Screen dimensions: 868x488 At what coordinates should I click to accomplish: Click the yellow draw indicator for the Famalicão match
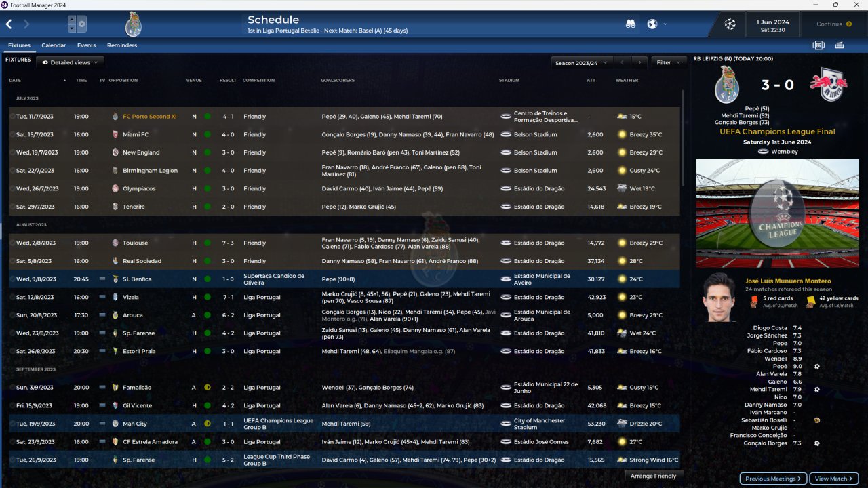click(207, 388)
